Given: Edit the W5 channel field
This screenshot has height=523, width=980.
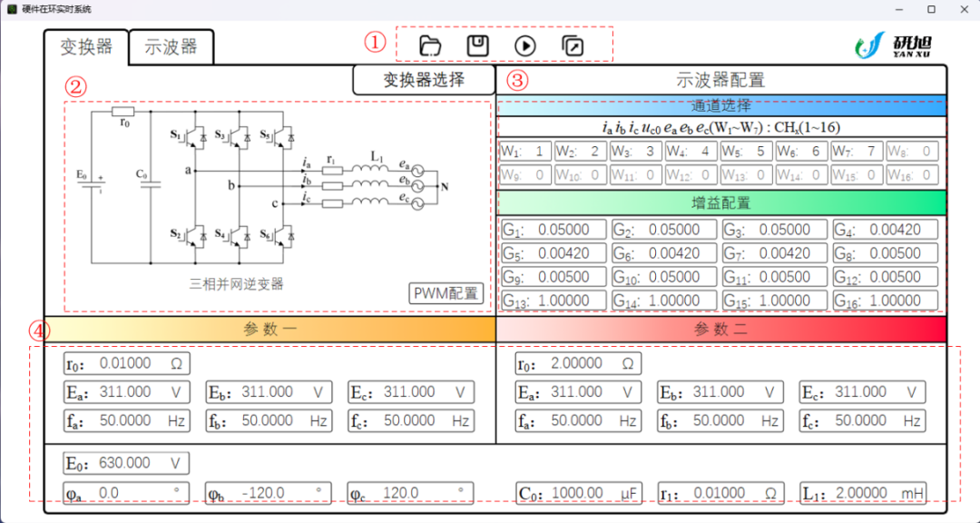Looking at the screenshot, I should coord(746,152).
